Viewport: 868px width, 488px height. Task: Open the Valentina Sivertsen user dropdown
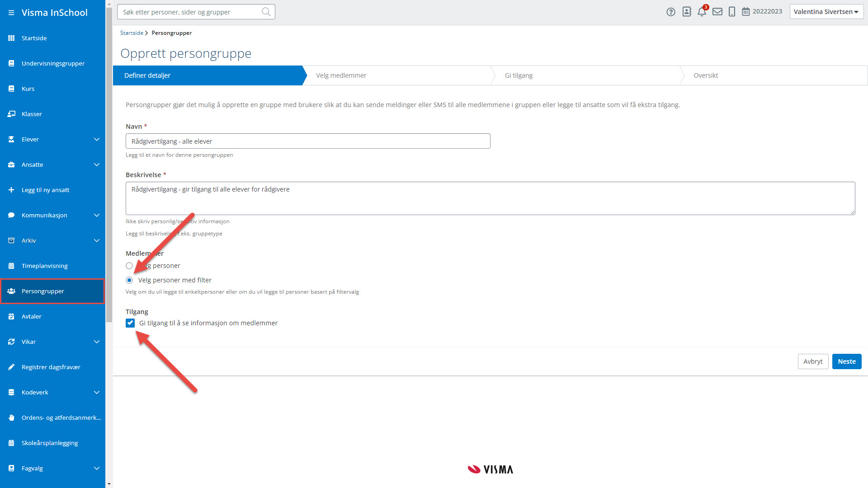tap(826, 12)
